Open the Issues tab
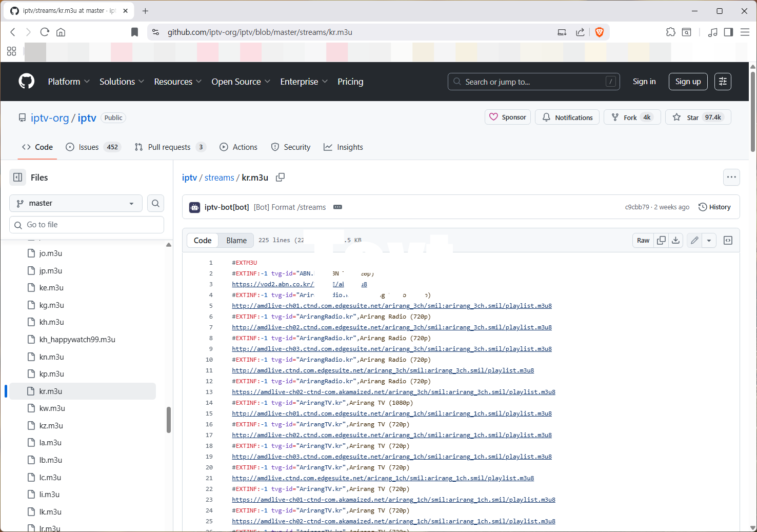Image resolution: width=757 pixels, height=532 pixels. (x=88, y=147)
